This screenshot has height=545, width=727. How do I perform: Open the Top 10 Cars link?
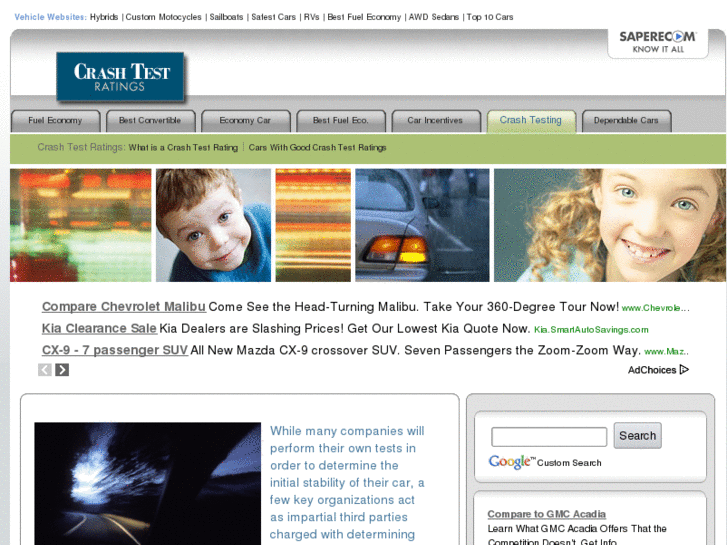click(x=490, y=17)
